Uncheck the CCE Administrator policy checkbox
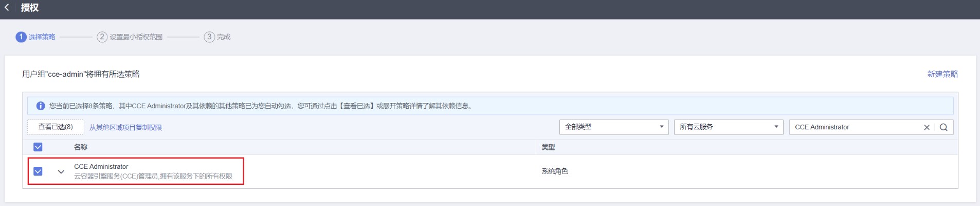The height and width of the screenshot is (206, 980). click(38, 171)
